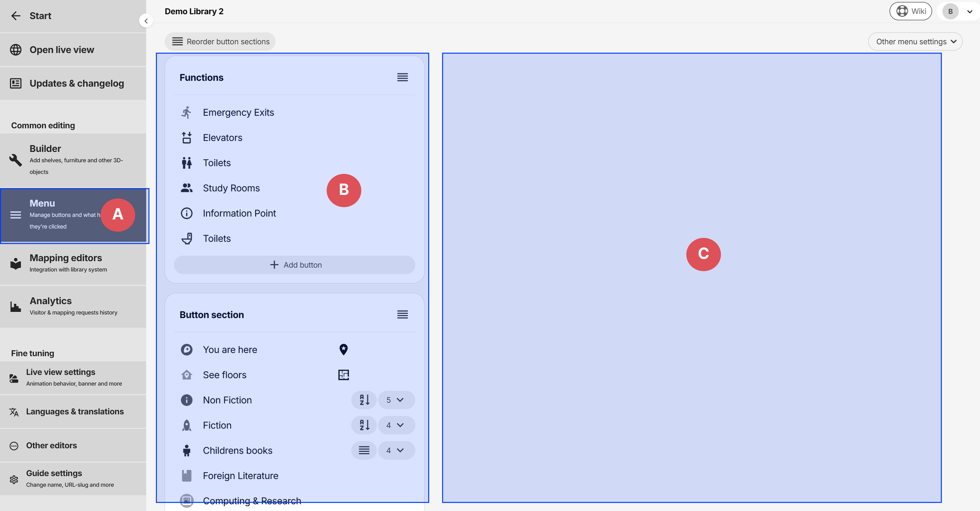Image resolution: width=980 pixels, height=511 pixels.
Task: Toggle alphabetical sorting for Non Fiction
Action: pos(364,400)
